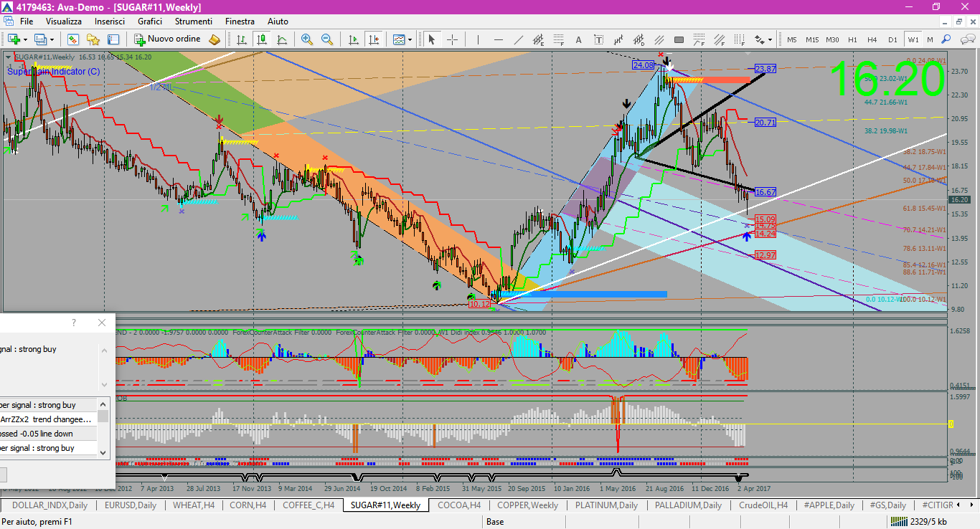The height and width of the screenshot is (529, 980).
Task: Switch to D1 timeframe
Action: point(892,39)
